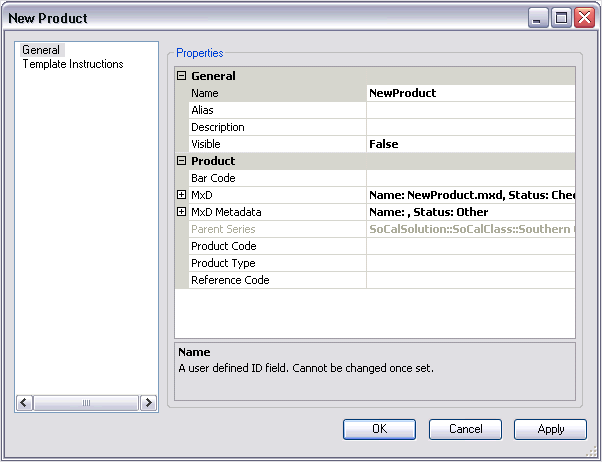Screen dimensions: 602x462
Task: Collapse the Product category section
Action: click(x=182, y=161)
